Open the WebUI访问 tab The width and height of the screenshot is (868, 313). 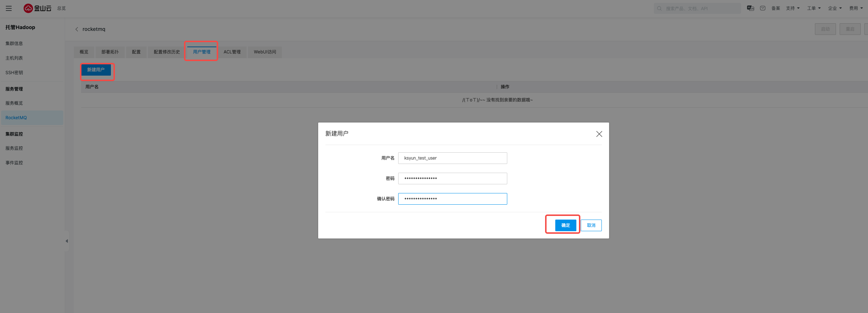coord(265,52)
